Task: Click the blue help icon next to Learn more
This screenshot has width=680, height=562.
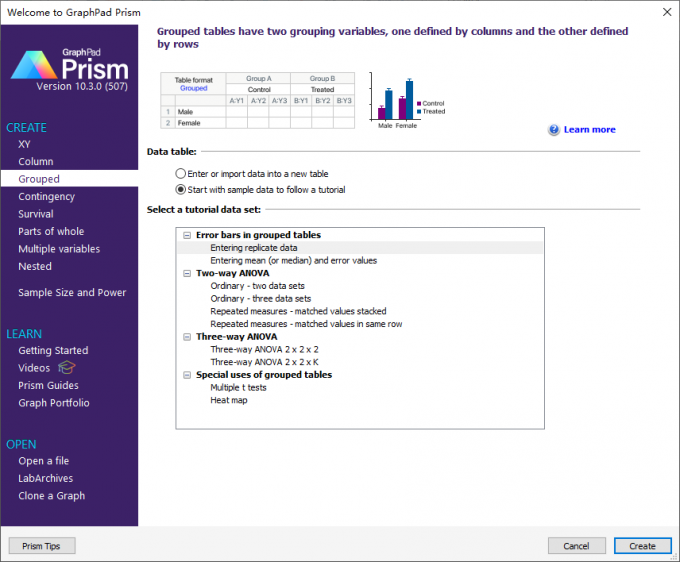Action: coord(554,130)
